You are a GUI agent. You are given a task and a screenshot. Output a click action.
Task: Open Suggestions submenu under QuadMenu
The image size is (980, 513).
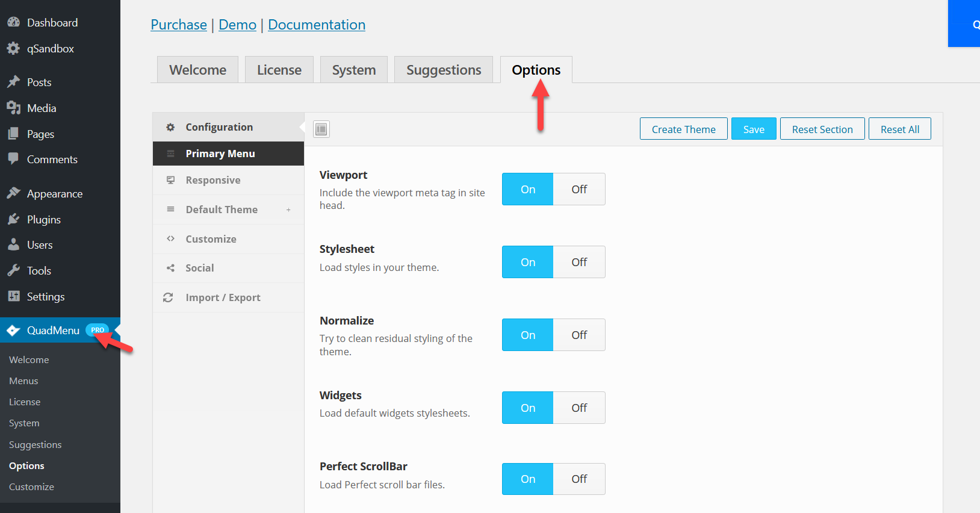(36, 444)
